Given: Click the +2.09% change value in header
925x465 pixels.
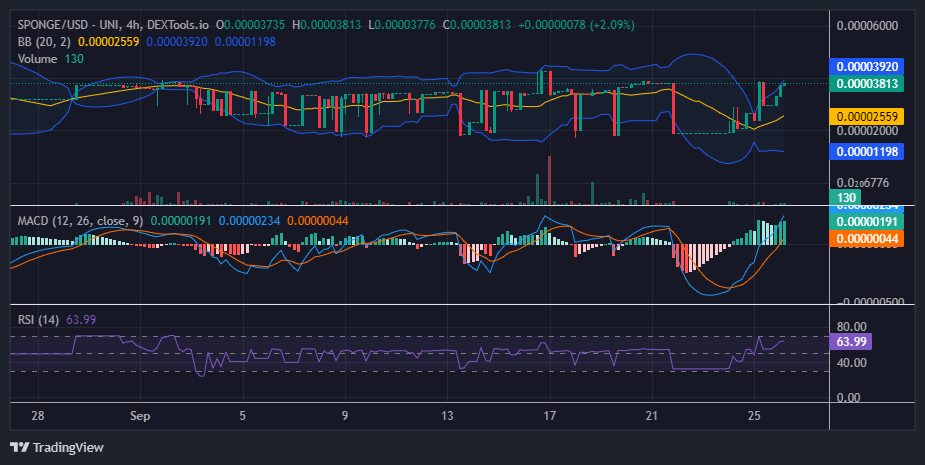Looking at the screenshot, I should pyautogui.click(x=614, y=25).
